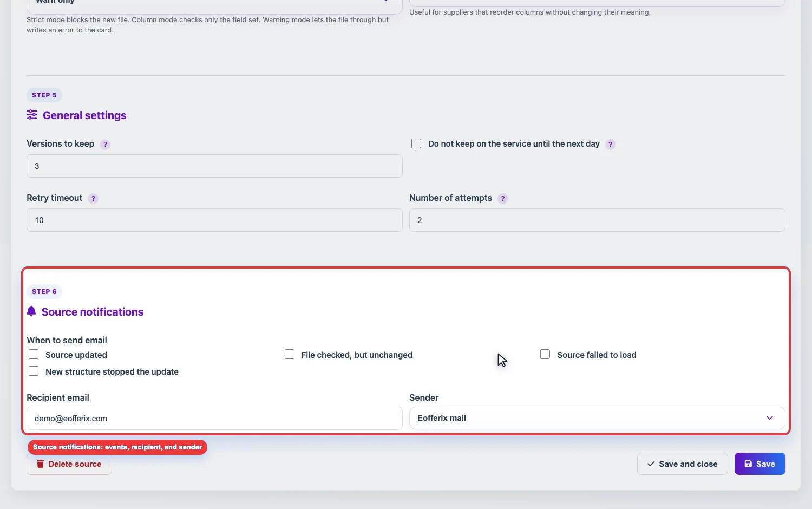Check Source failed to load checkbox
The image size is (812, 509).
pyautogui.click(x=545, y=354)
